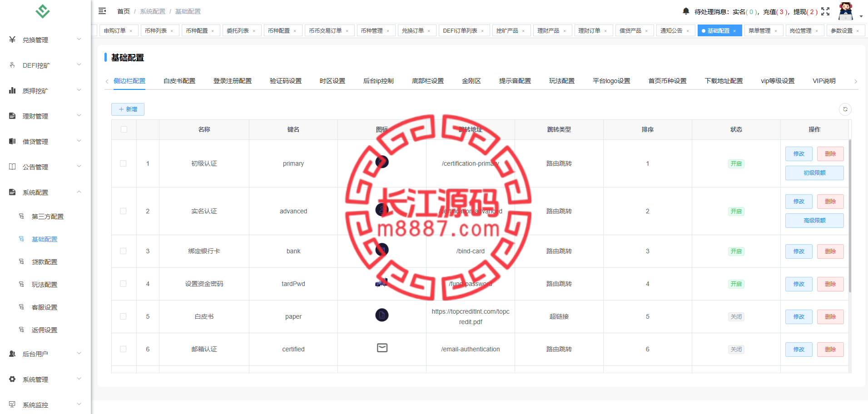Click the 关闭 status tag for 邮箱认证
Image resolution: width=868 pixels, height=414 pixels.
click(x=736, y=349)
